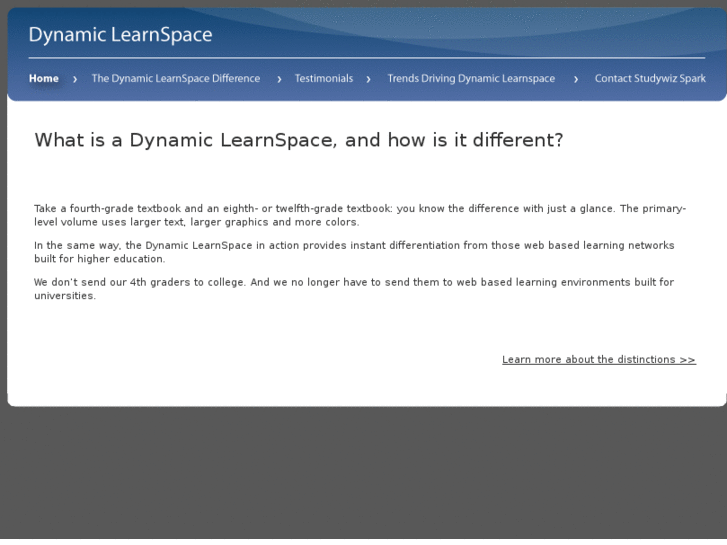This screenshot has height=545, width=727.
Task: Click the Dynamic LearnSpace site title
Action: pyautogui.click(x=121, y=35)
